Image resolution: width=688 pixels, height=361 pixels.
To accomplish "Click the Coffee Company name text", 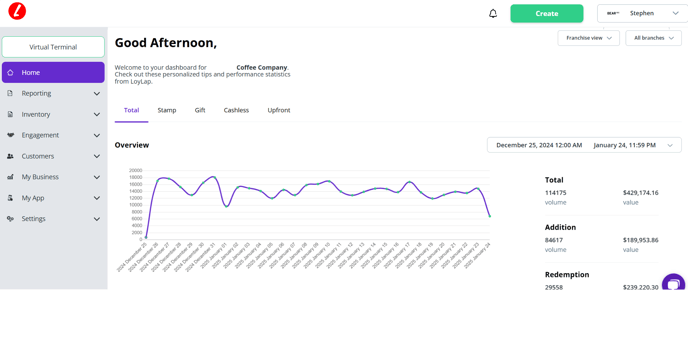I will (262, 68).
